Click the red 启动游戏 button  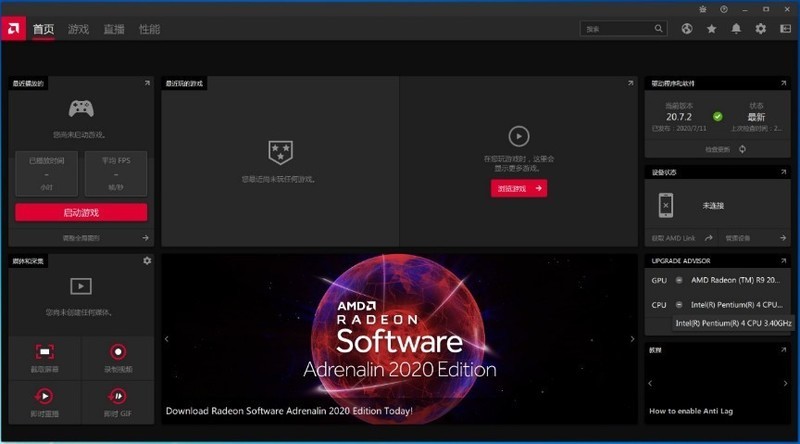coord(81,212)
